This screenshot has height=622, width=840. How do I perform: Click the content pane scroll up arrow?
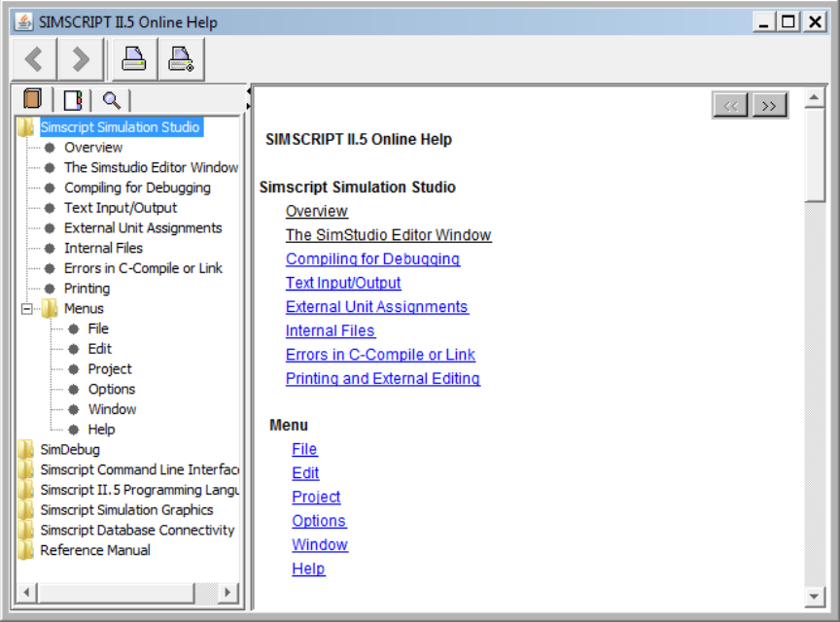coord(815,97)
